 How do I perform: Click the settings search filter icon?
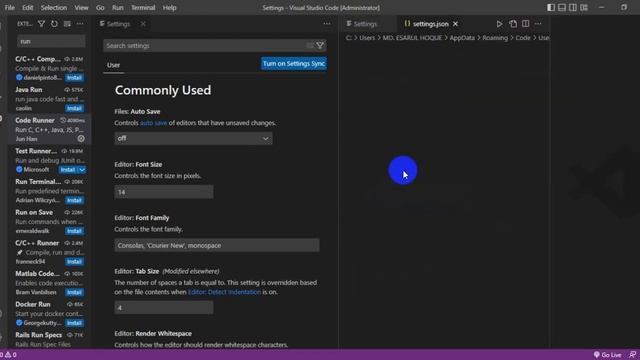[320, 46]
